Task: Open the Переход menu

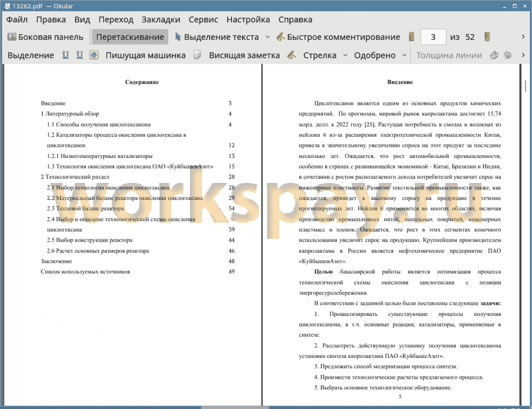Action: point(115,20)
